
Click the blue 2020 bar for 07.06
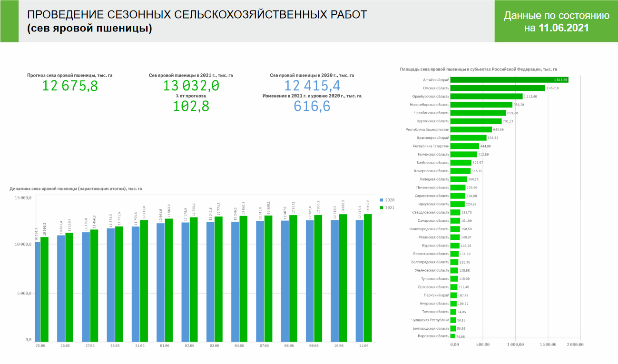click(260, 281)
